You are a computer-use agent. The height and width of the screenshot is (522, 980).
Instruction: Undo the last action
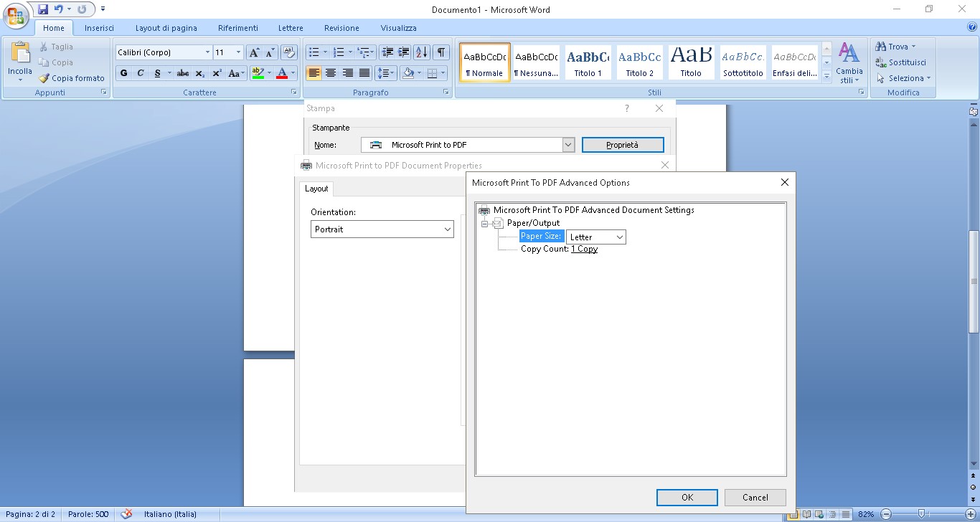[59, 9]
